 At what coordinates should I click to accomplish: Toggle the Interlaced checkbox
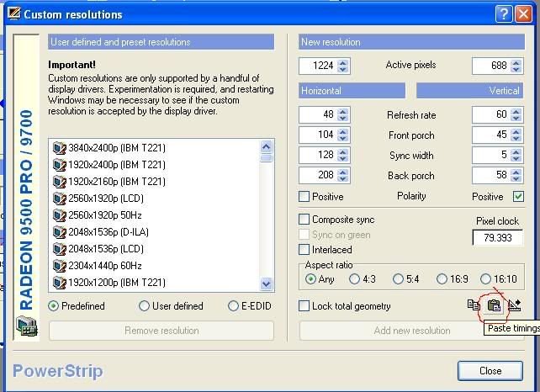pyautogui.click(x=304, y=249)
